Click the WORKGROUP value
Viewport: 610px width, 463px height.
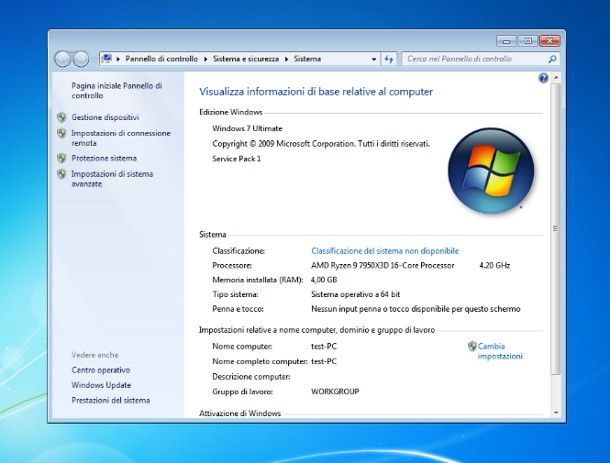[335, 391]
